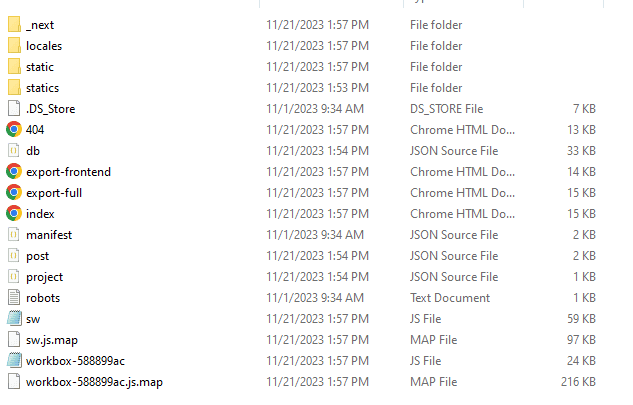Select the static folder name

[x=40, y=67]
